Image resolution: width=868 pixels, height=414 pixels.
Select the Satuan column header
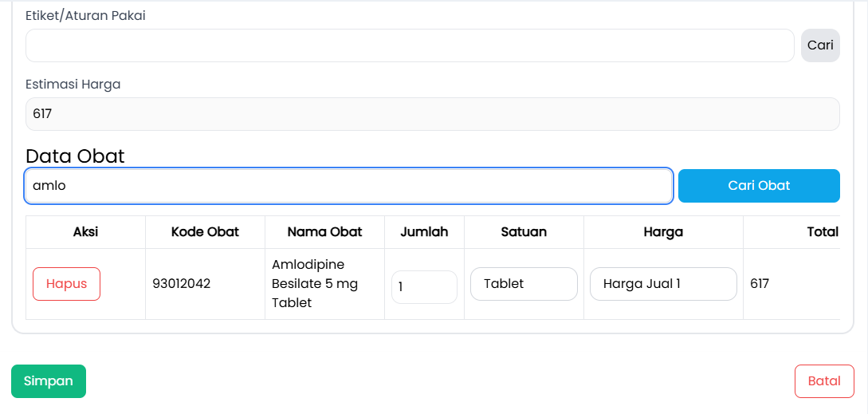click(x=524, y=232)
